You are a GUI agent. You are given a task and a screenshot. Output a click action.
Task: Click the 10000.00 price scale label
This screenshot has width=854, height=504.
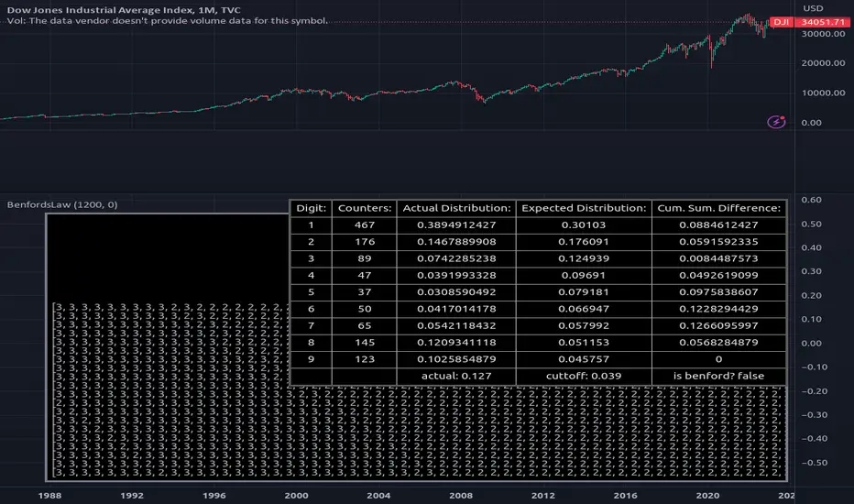pos(823,93)
